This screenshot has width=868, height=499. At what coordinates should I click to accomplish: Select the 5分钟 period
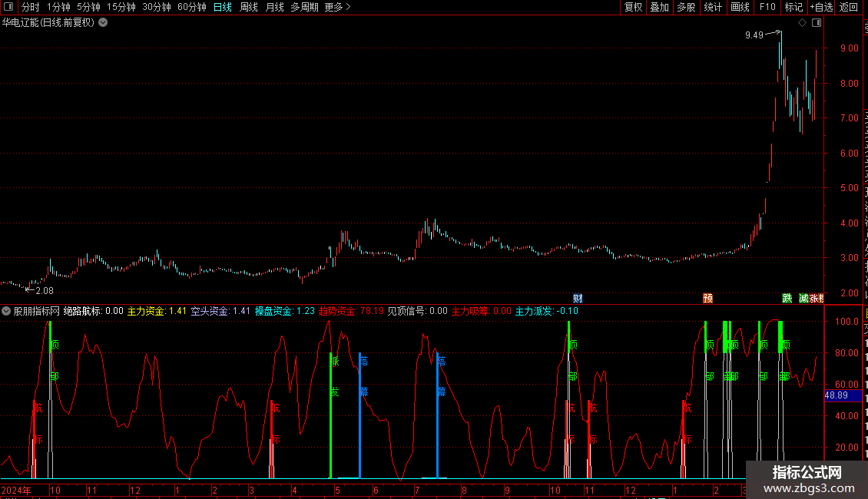88,7
